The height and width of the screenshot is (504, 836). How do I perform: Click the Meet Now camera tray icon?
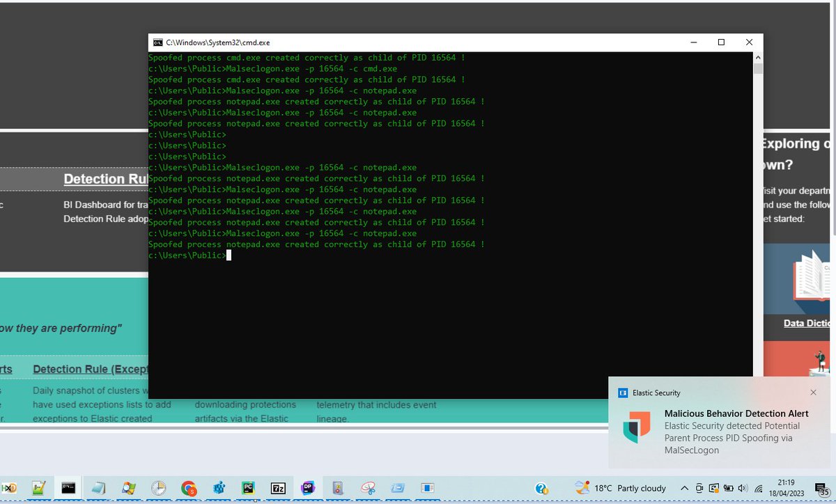tap(699, 488)
